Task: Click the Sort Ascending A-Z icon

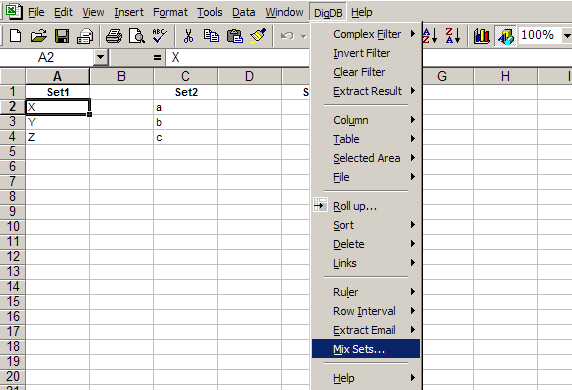Action: pyautogui.click(x=430, y=36)
